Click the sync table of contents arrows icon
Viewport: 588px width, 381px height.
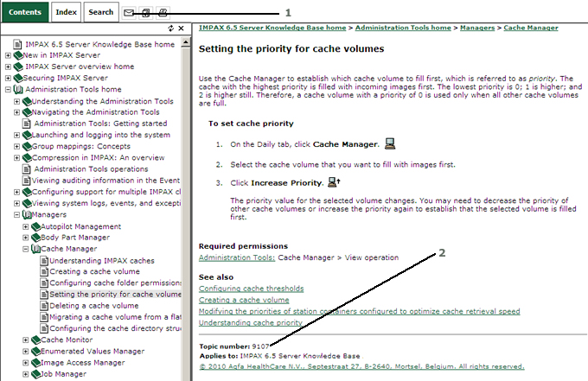coord(171,29)
